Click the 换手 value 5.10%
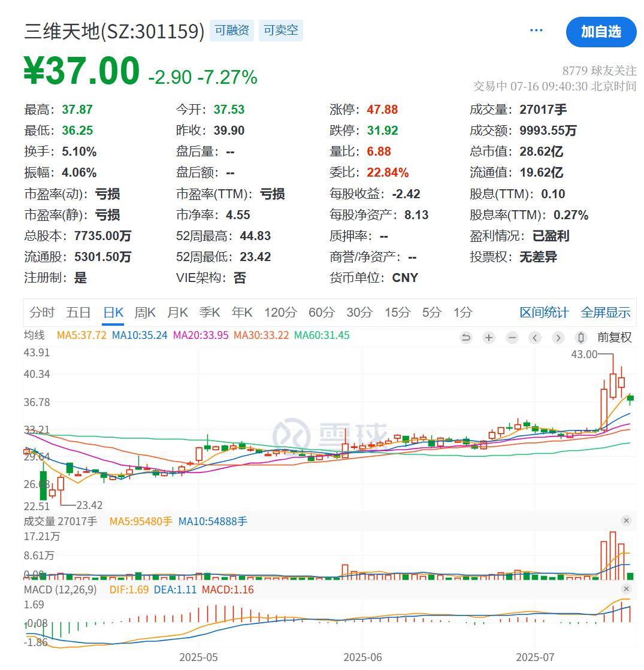This screenshot has width=644, height=670. click(x=79, y=151)
